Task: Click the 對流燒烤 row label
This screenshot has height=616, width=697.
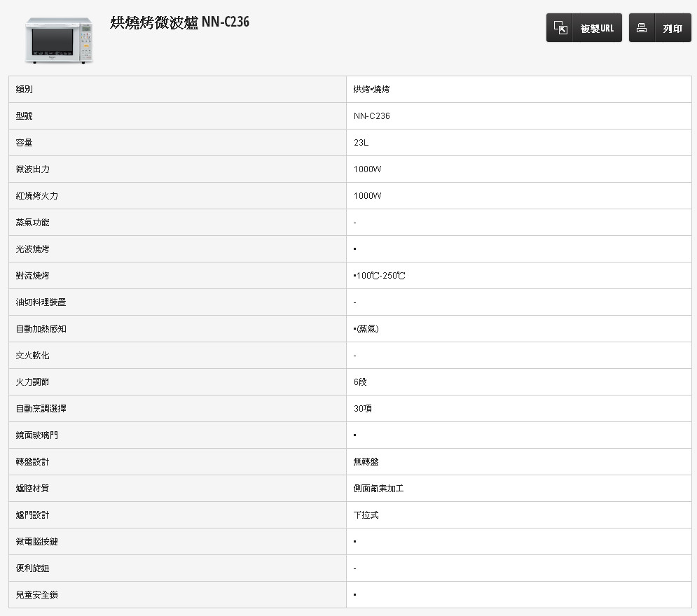Action: point(32,276)
